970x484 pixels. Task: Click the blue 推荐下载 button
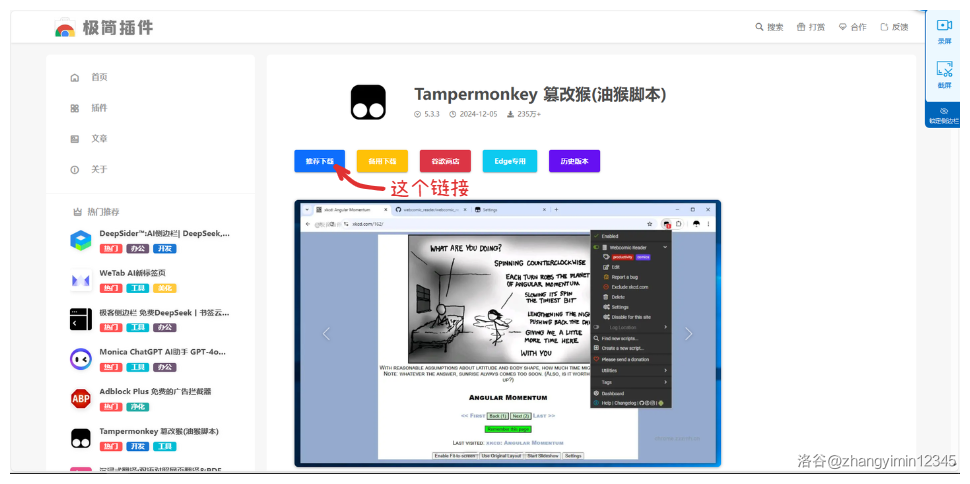tap(319, 161)
